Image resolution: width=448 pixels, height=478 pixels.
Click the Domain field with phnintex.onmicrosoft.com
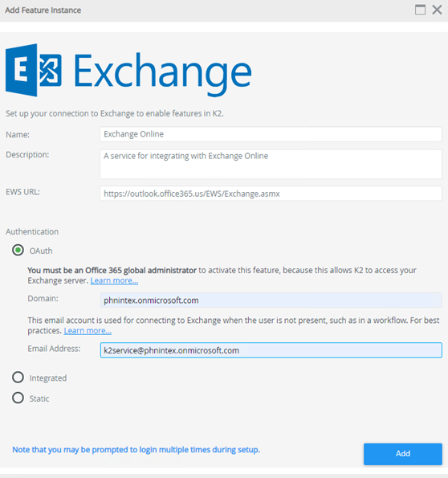pyautogui.click(x=271, y=300)
